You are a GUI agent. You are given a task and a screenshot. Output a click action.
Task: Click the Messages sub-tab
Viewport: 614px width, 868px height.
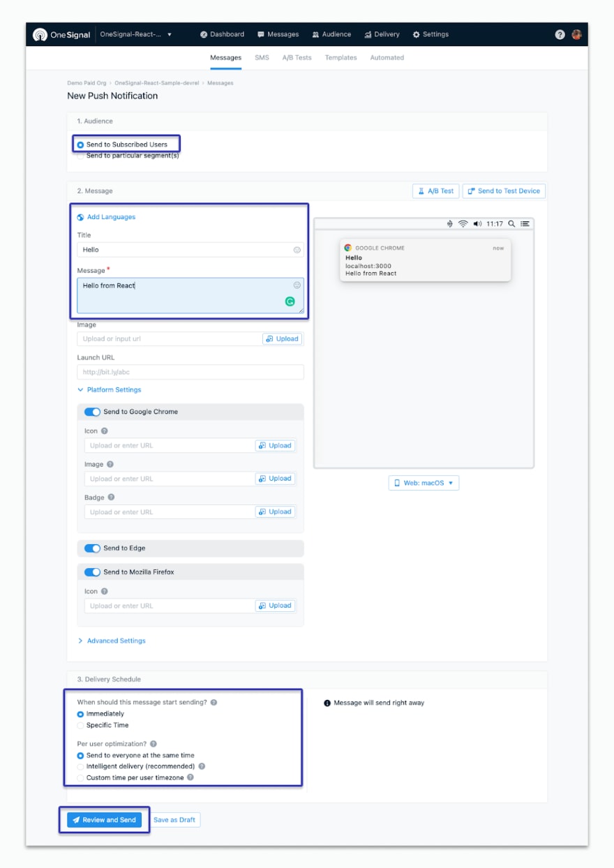click(225, 58)
